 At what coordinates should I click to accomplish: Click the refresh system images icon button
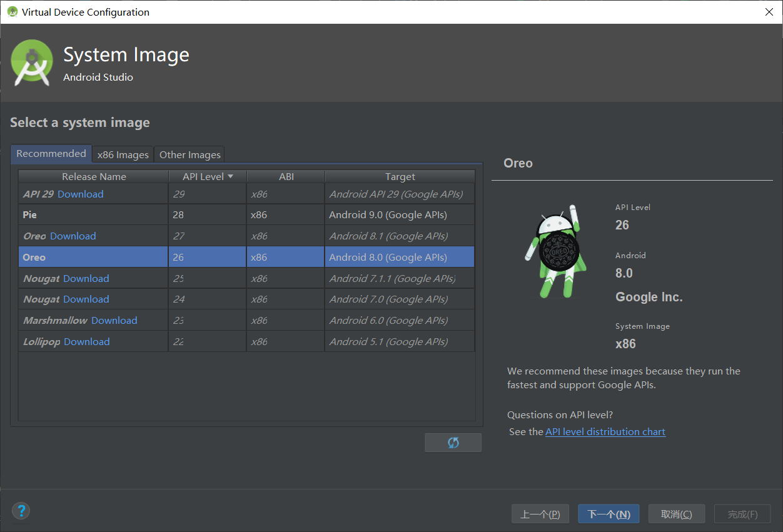click(453, 443)
